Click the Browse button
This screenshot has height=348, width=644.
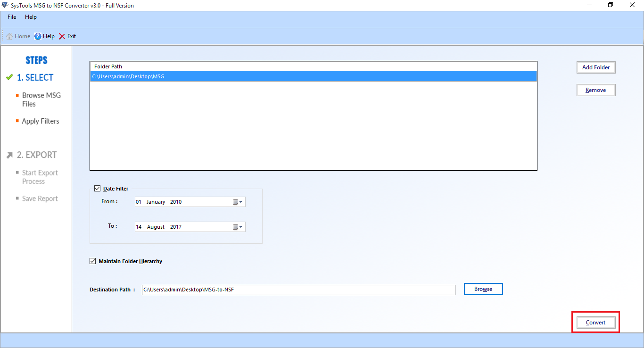tap(483, 289)
